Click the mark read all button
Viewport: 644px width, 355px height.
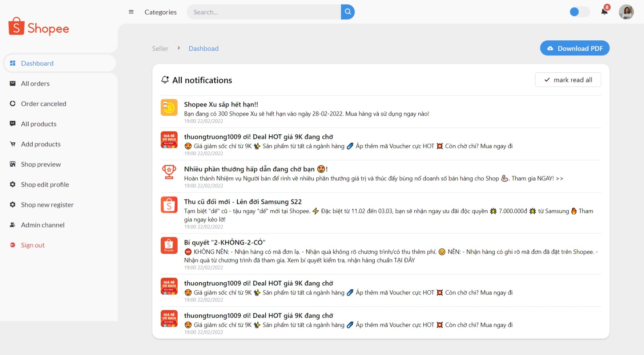[x=568, y=80]
